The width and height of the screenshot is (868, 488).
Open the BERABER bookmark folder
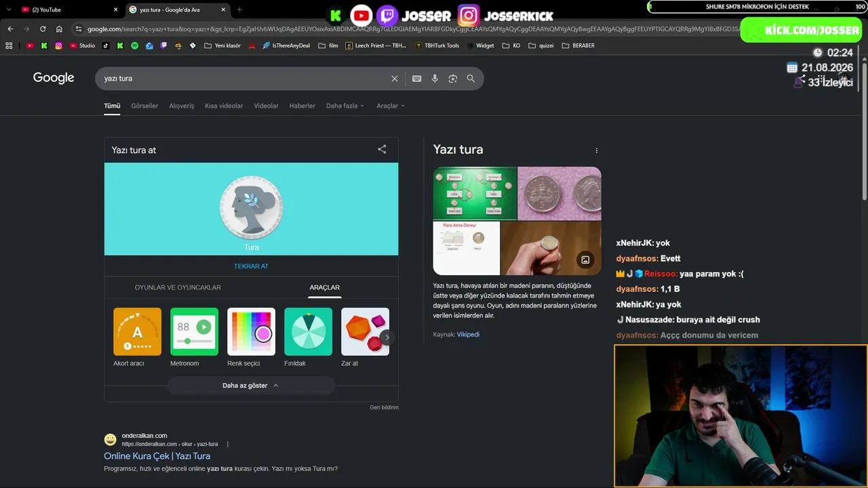(x=578, y=46)
